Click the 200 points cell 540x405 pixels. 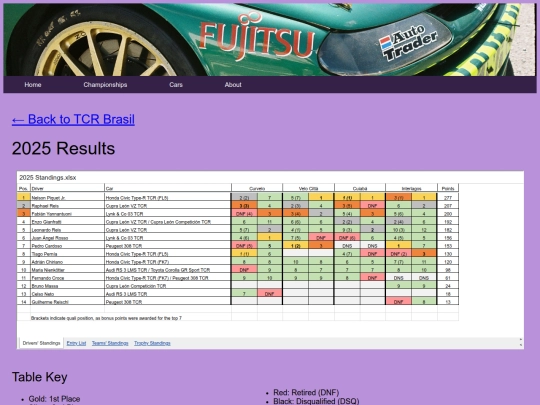tap(448, 214)
